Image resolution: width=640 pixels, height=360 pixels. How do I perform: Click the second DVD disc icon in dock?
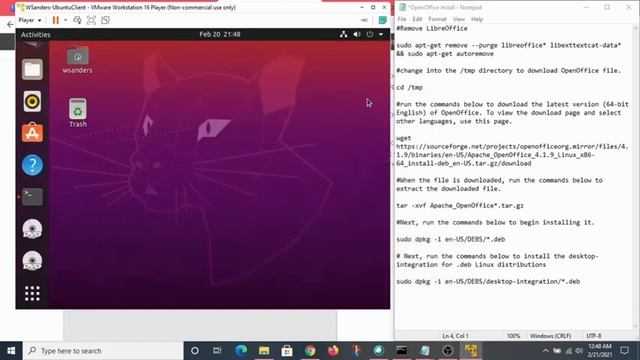pos(32,261)
